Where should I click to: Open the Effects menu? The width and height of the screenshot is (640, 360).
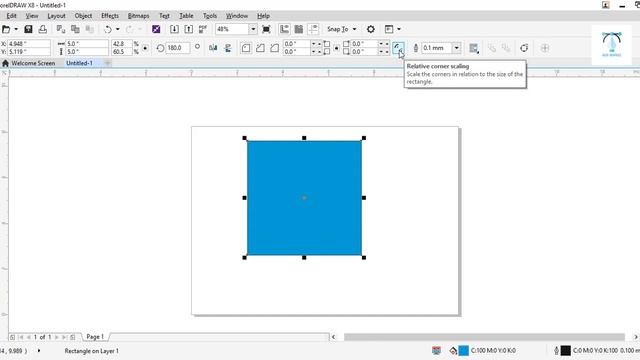coord(110,16)
